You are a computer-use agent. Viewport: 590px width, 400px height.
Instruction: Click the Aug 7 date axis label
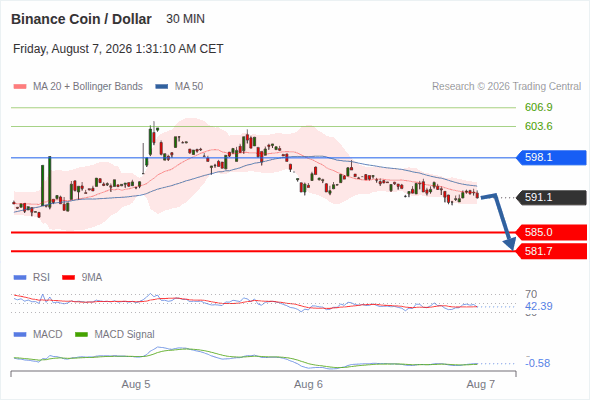[481, 385]
